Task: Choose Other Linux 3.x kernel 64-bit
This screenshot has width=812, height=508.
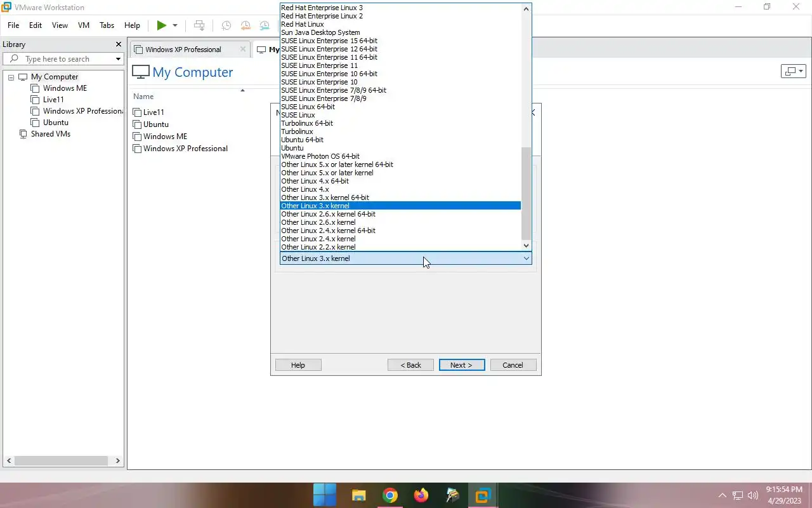Action: pos(400,197)
